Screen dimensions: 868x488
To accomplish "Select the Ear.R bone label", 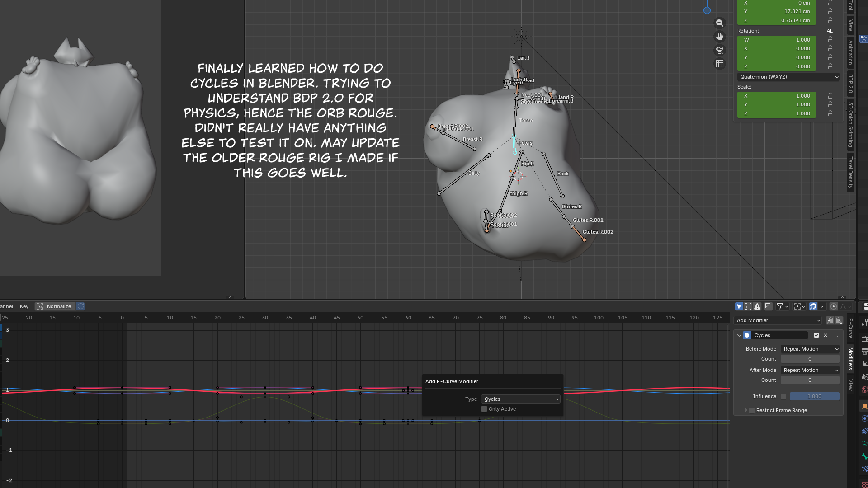I will 523,58.
